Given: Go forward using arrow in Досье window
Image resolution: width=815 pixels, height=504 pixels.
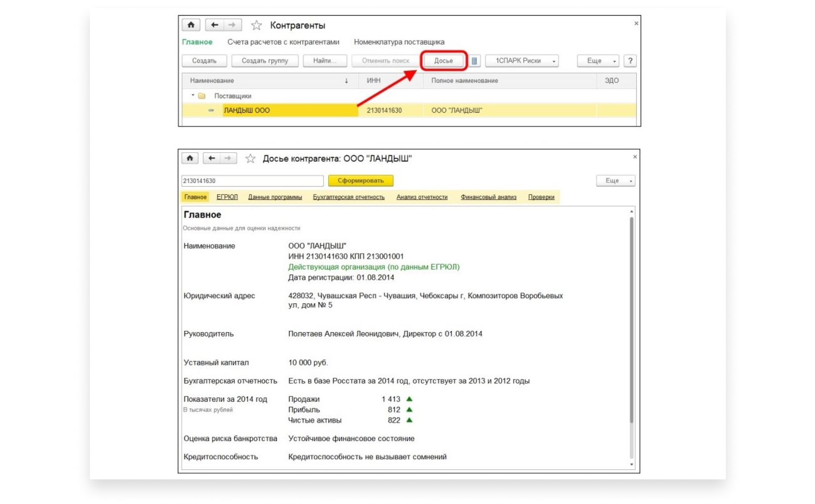Looking at the screenshot, I should pos(228,158).
